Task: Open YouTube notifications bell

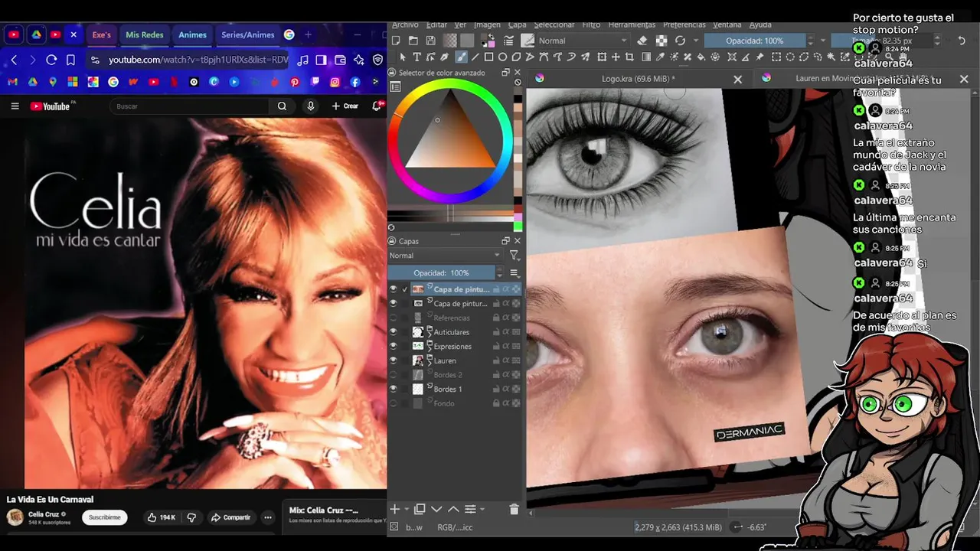Action: tap(377, 106)
